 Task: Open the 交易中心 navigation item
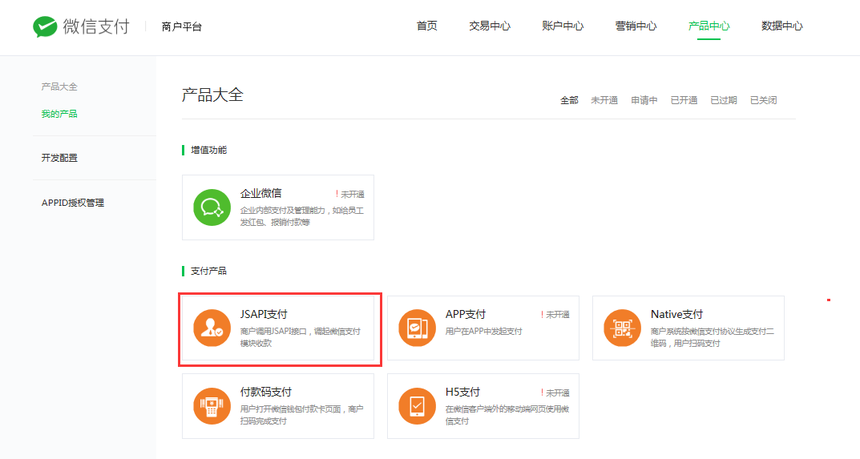490,26
